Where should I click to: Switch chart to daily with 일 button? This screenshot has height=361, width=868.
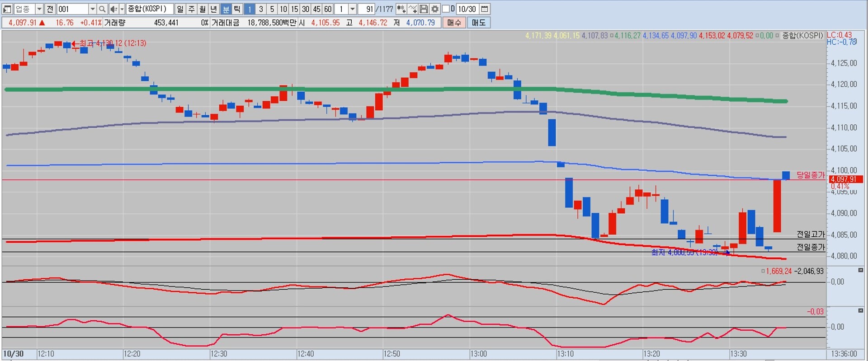[x=180, y=9]
